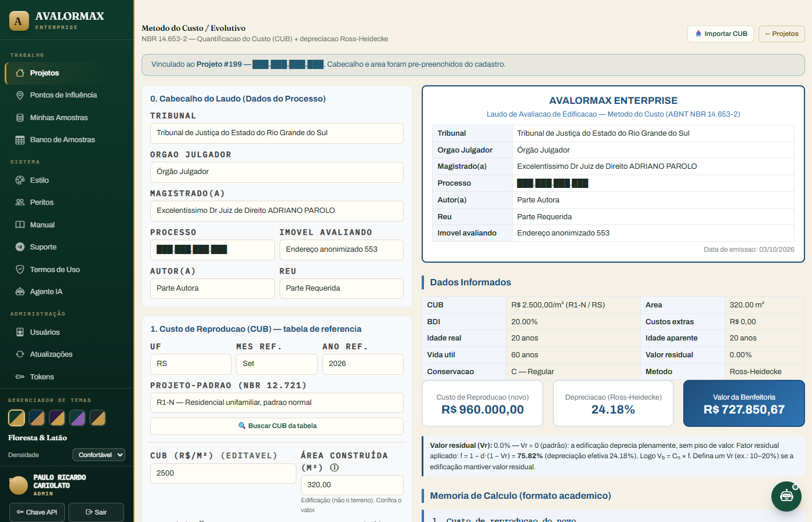Click the CUB value field showing 2500
Image resolution: width=812 pixels, height=522 pixels.
click(223, 473)
